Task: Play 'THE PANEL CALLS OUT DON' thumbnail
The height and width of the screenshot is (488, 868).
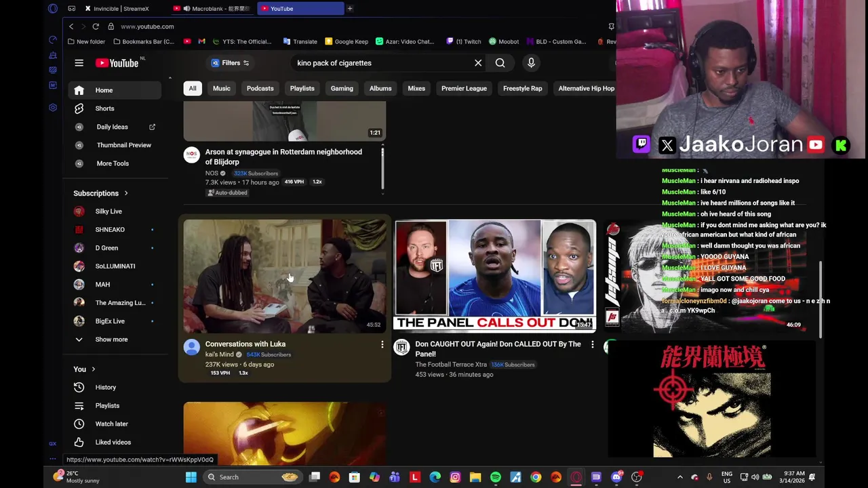Action: [x=495, y=276]
